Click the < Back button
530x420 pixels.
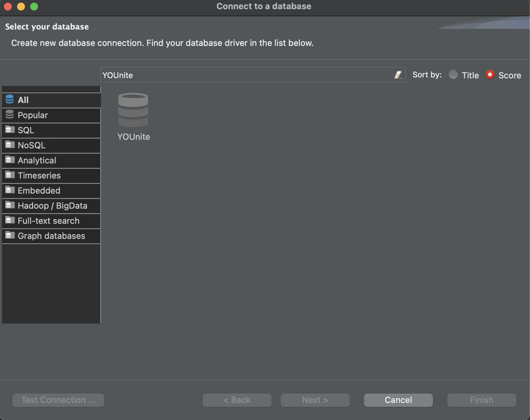[237, 400]
